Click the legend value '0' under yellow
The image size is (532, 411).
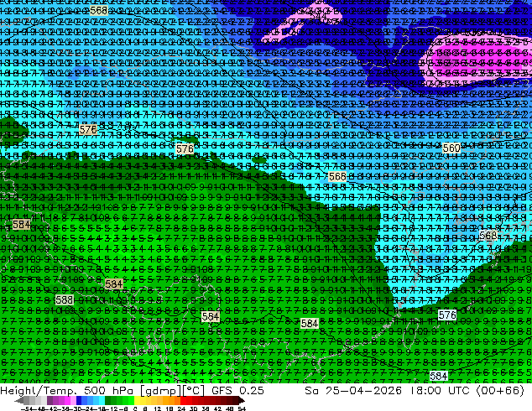pos(135,408)
